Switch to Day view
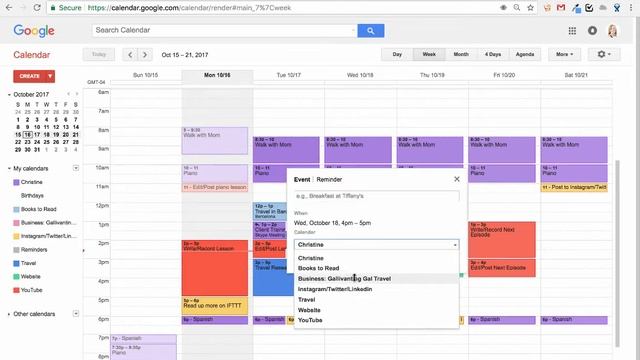Image resolution: width=640 pixels, height=360 pixels. pyautogui.click(x=397, y=54)
